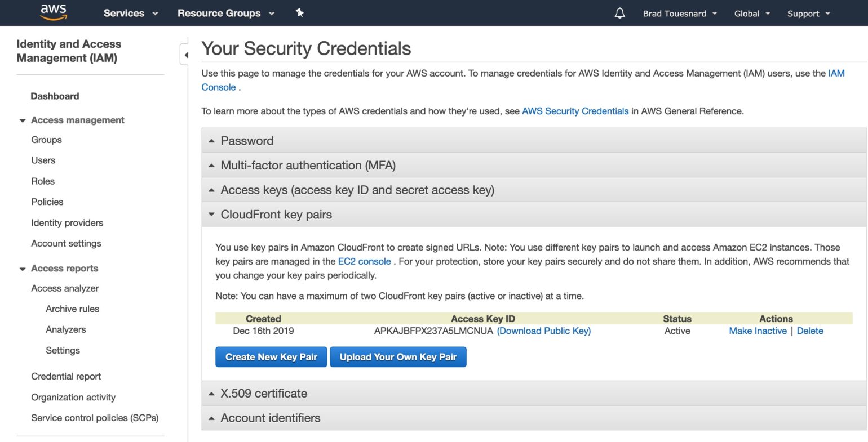
Task: Click the Download Public Key link
Action: (x=544, y=331)
